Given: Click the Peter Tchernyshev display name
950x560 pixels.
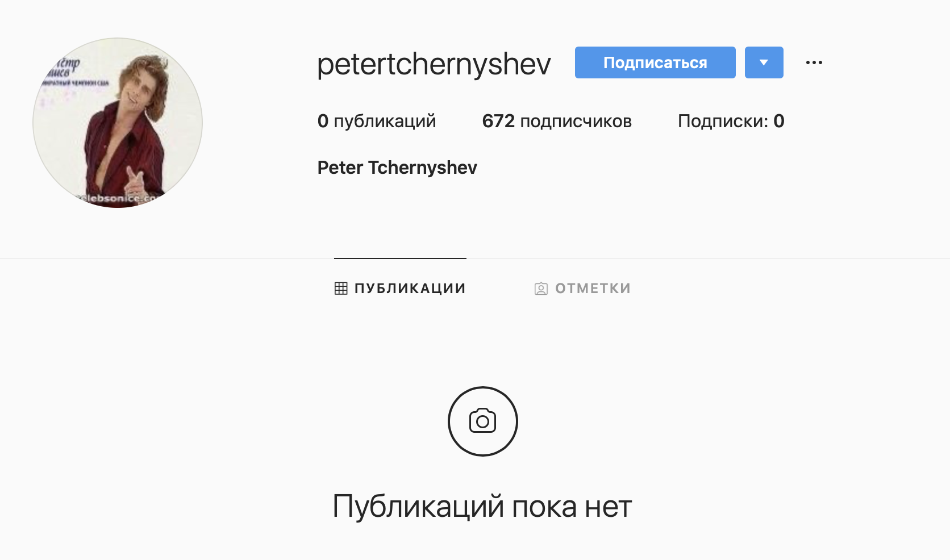Looking at the screenshot, I should tap(397, 168).
